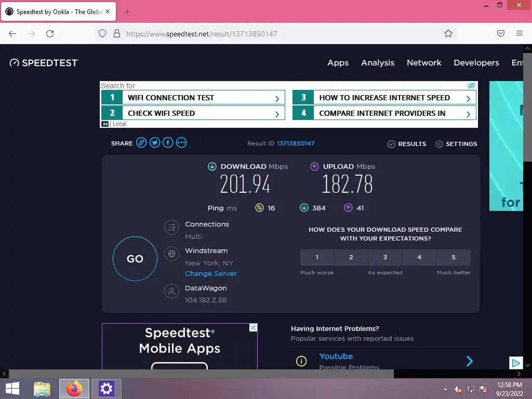Open more share options icon
Image resolution: width=532 pixels, height=399 pixels.
point(181,143)
